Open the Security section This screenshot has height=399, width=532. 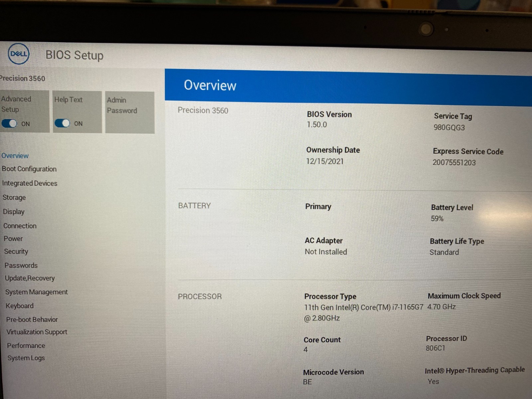point(16,252)
